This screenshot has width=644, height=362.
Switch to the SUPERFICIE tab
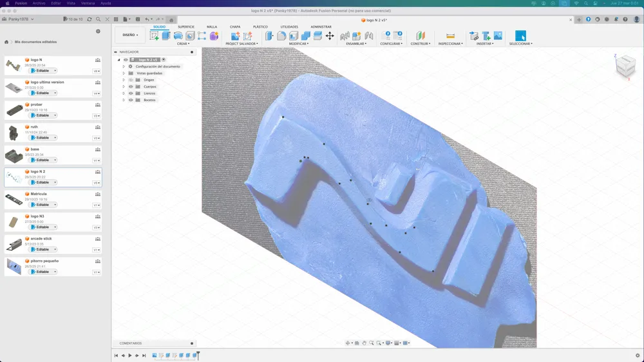pos(186,26)
